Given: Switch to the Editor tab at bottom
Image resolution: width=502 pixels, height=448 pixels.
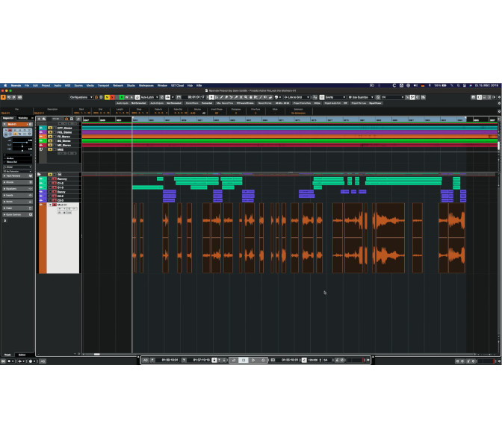Looking at the screenshot, I should 22,355.
